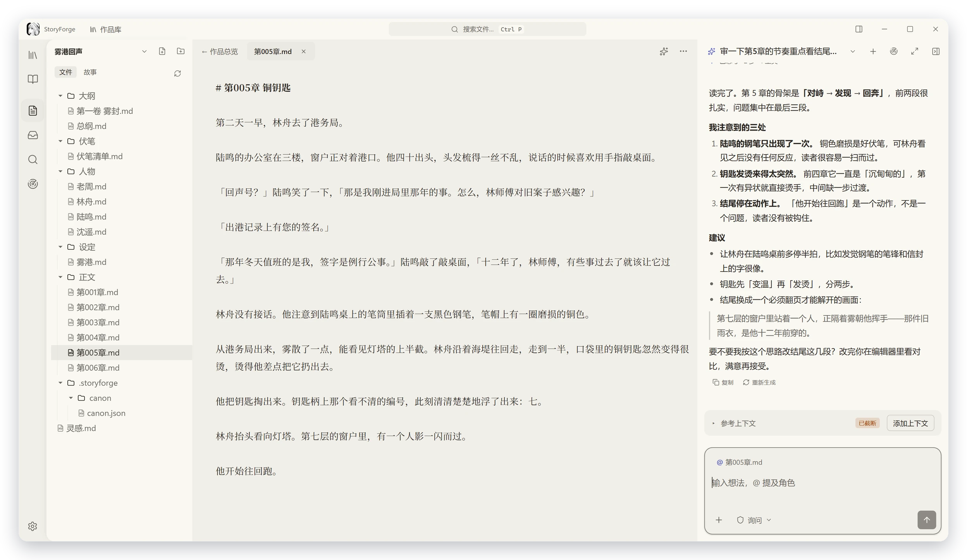Screen dimensions: 967x560
Task: Click the AI sparkle icon in editor toolbar
Action: click(x=664, y=51)
